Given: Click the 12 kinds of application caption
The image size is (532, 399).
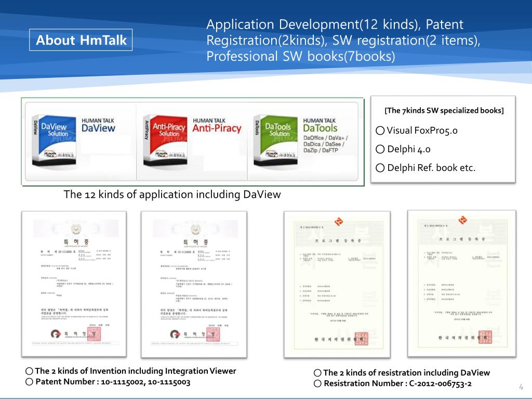Looking at the screenshot, I should pyautogui.click(x=172, y=194).
